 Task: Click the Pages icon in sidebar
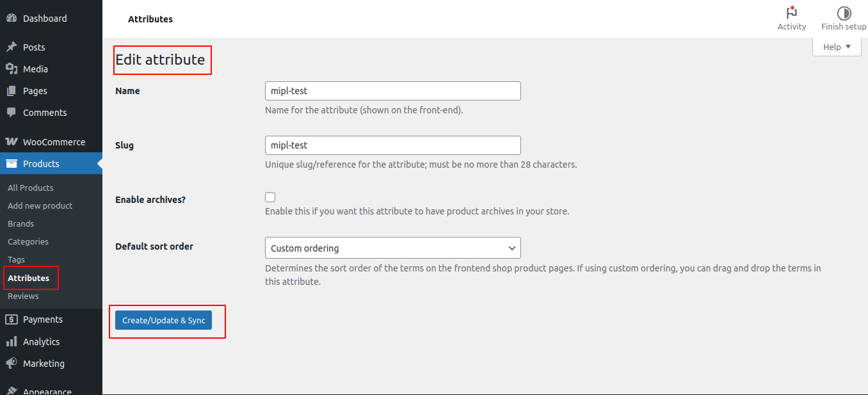click(12, 91)
